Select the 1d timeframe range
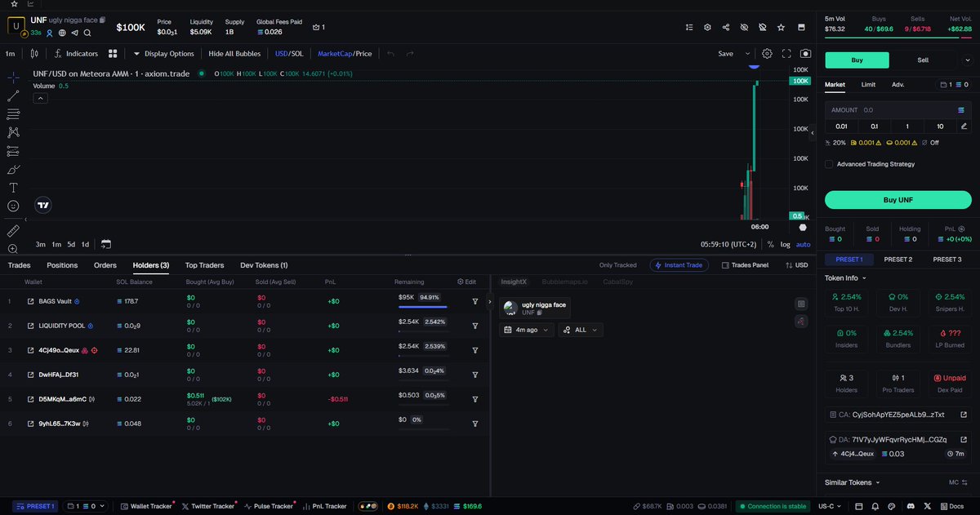This screenshot has width=980, height=515. click(84, 244)
